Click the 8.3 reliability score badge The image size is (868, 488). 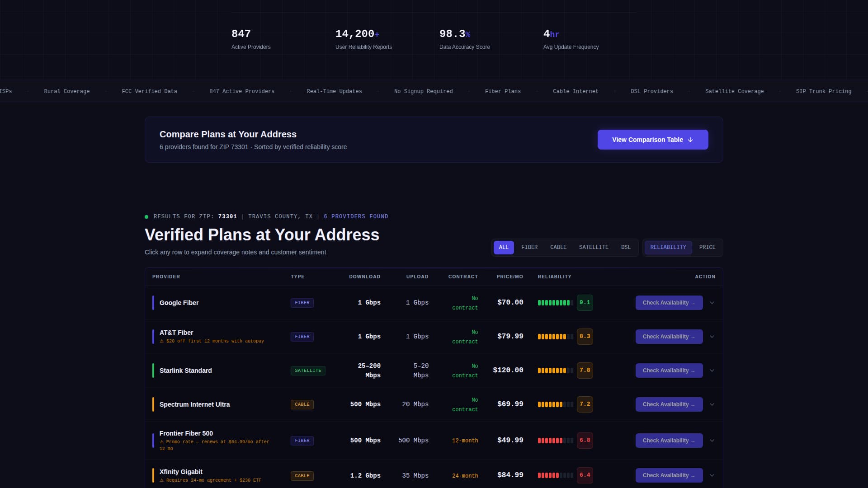pos(585,337)
